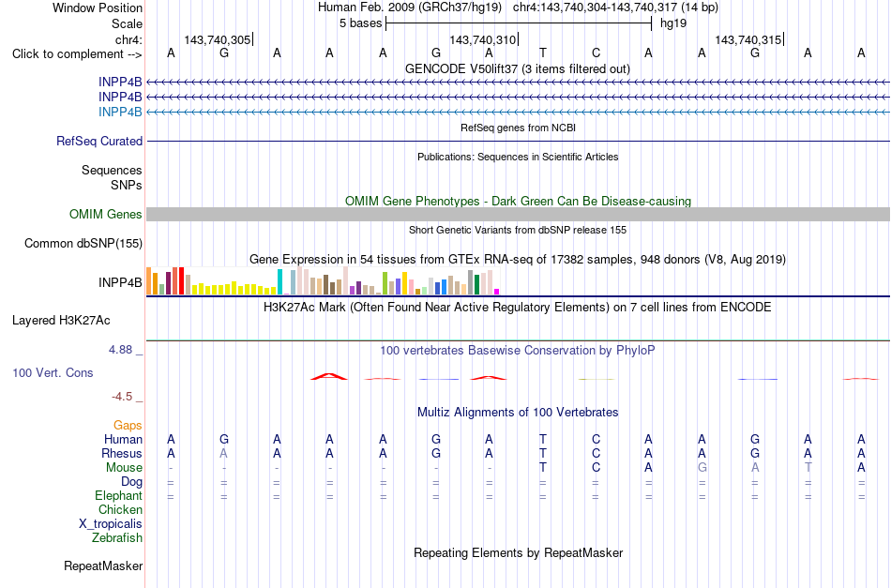Click the Dog species label
This screenshot has height=588, width=891.
click(131, 482)
